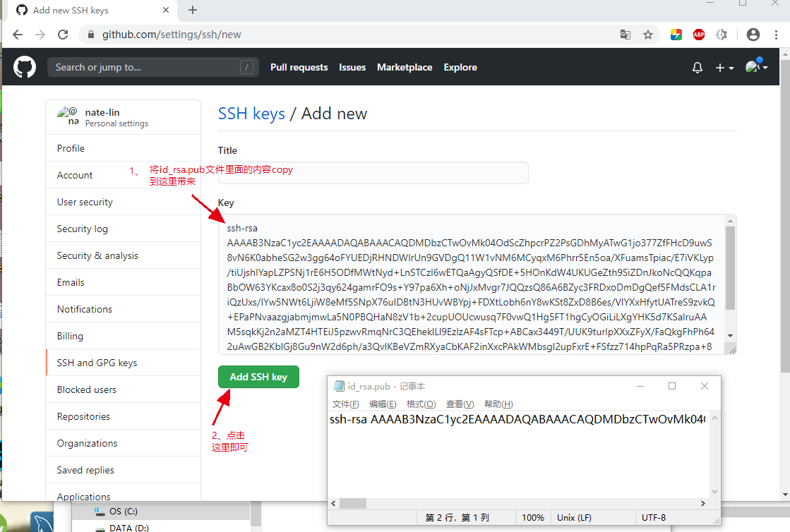Click the Key textarea scrollbar thumb
Viewport: 790px width, 532px height.
pos(730,267)
